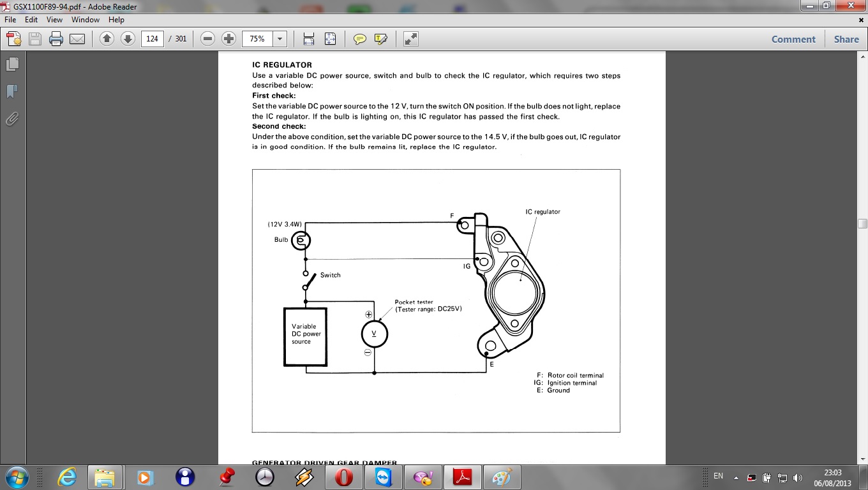The width and height of the screenshot is (868, 490).
Task: Go to previous page with up arrow
Action: point(107,39)
